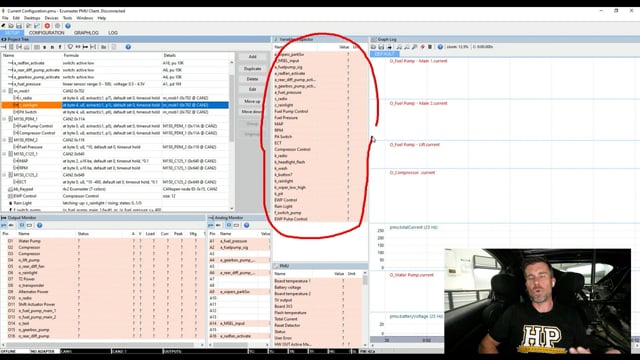Viewport: 640px width, 360px height.
Task: Select the DEFAULT graph log tab
Action: pyautogui.click(x=384, y=54)
